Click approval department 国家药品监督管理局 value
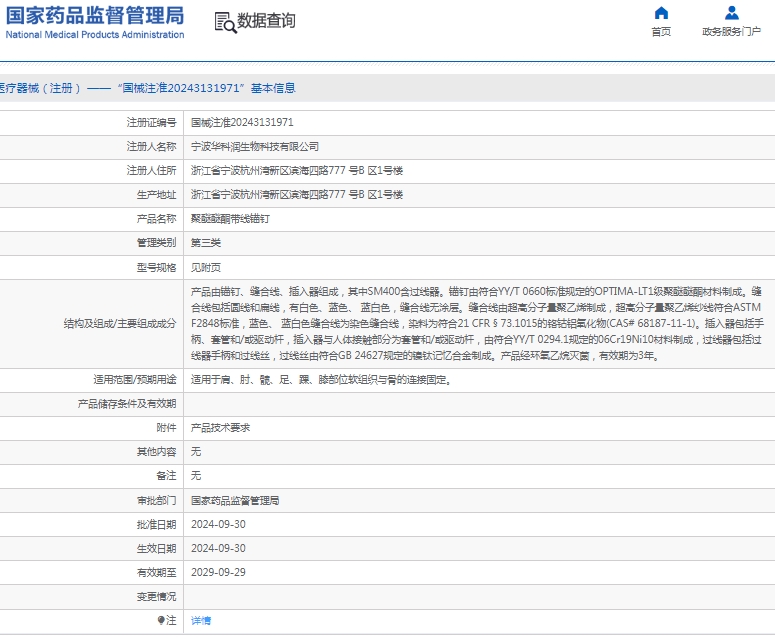Viewport: 775px width, 639px height. (x=235, y=501)
